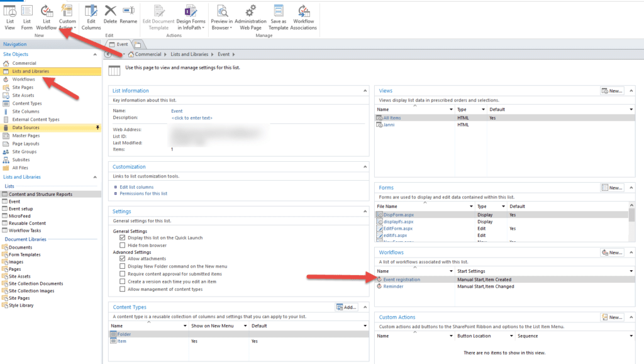Select Site Groups in navigation
644x364 pixels.
pos(25,152)
